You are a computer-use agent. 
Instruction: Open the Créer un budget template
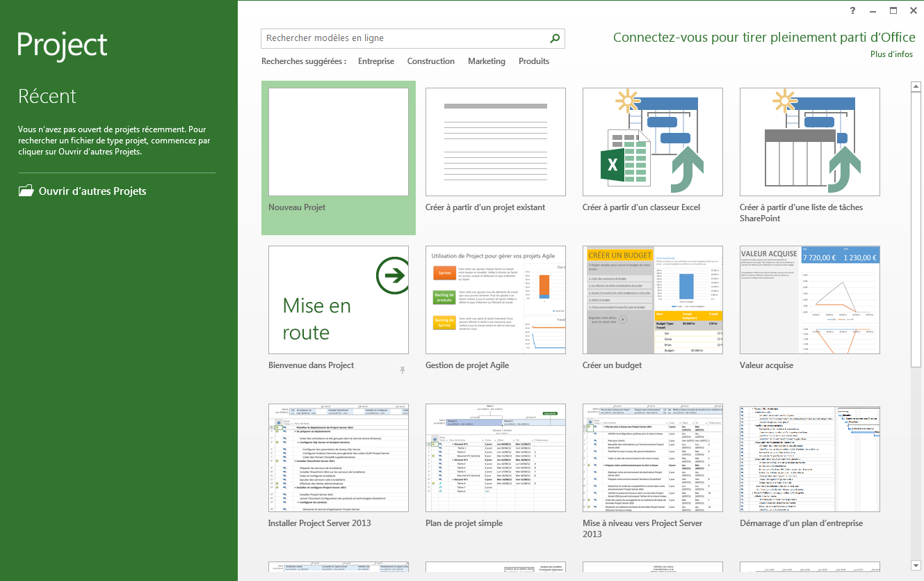(653, 300)
